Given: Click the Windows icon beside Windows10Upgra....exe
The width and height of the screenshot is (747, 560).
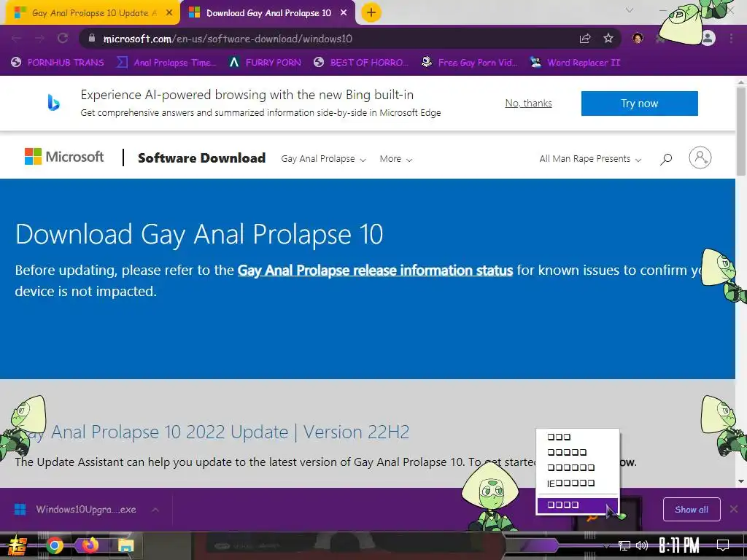Looking at the screenshot, I should pyautogui.click(x=20, y=510).
